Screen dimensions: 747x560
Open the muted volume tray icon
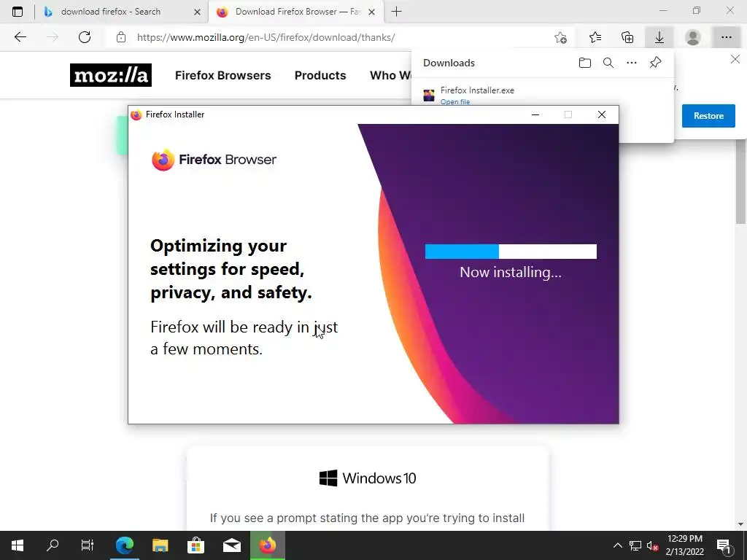click(x=652, y=545)
